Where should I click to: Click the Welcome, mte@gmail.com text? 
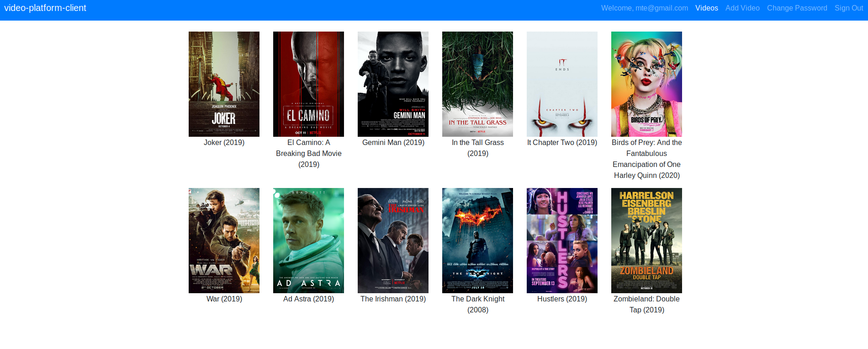tap(645, 8)
